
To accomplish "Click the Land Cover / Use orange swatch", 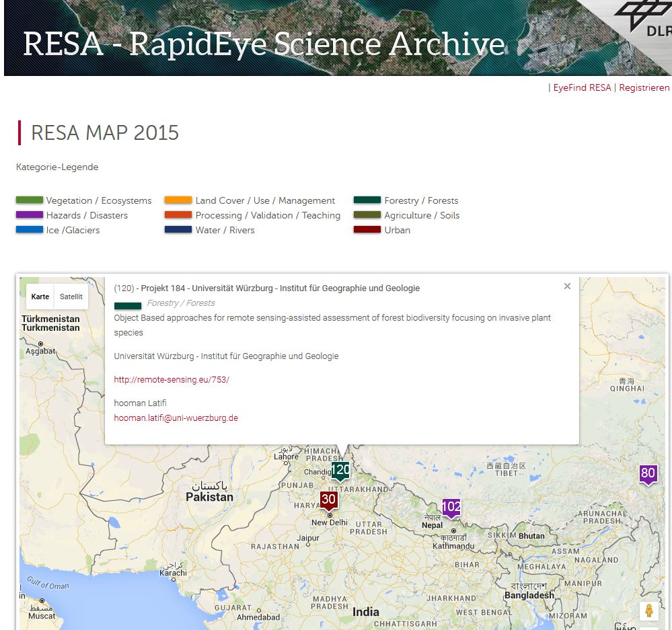I will coord(178,200).
